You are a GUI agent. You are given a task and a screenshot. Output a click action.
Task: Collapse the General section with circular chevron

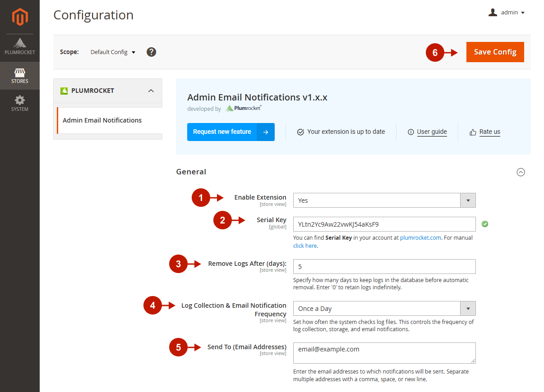(x=521, y=172)
